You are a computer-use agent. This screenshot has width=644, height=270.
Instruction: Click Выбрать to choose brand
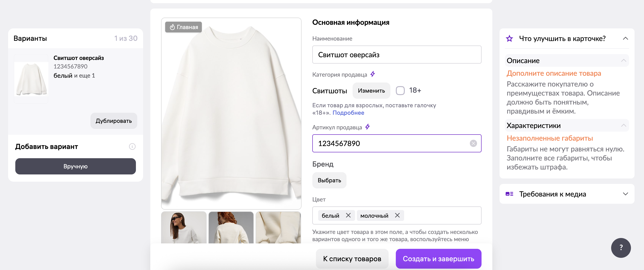tap(329, 180)
